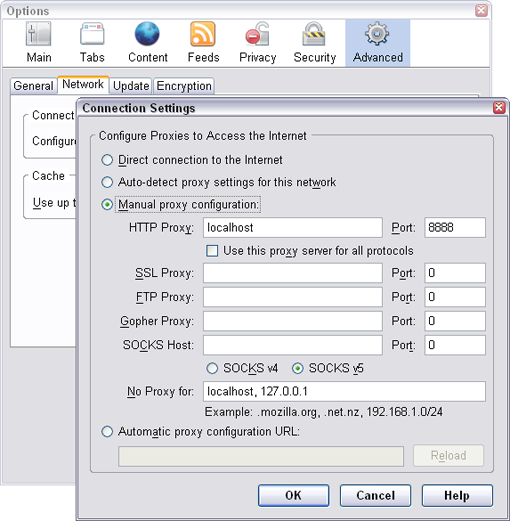Click the Gopher Proxy port field

[455, 321]
